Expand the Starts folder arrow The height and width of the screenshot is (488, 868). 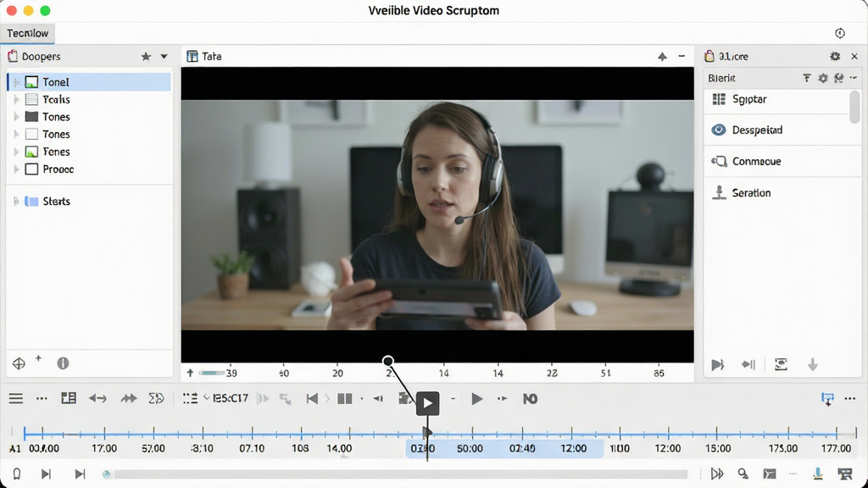[x=16, y=202]
